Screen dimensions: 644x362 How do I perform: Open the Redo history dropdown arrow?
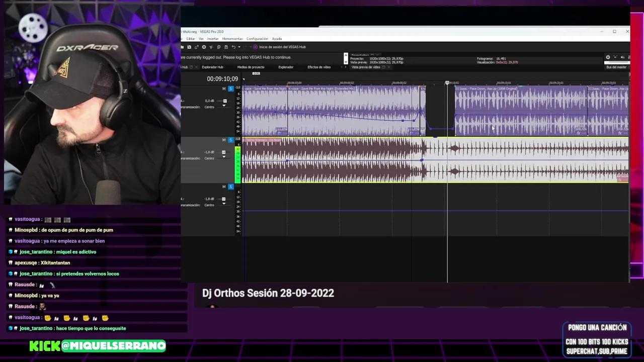pyautogui.click(x=251, y=47)
